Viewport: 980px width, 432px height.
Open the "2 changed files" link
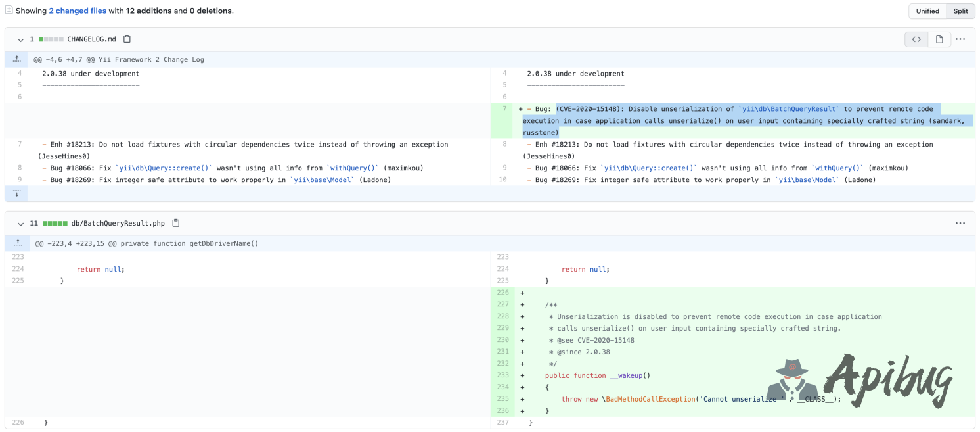pos(78,11)
